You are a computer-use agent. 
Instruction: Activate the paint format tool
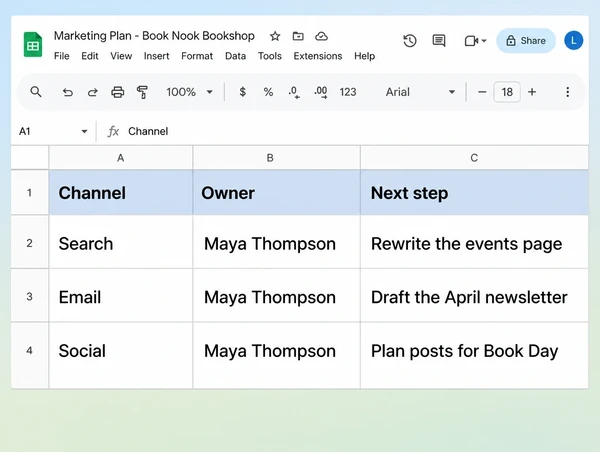pyautogui.click(x=142, y=92)
